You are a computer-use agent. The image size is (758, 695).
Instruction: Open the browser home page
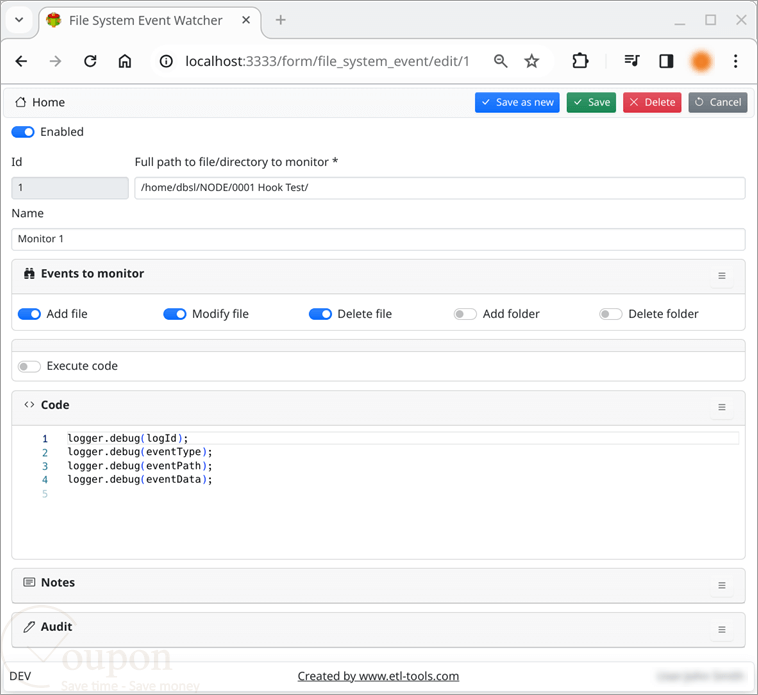(125, 61)
